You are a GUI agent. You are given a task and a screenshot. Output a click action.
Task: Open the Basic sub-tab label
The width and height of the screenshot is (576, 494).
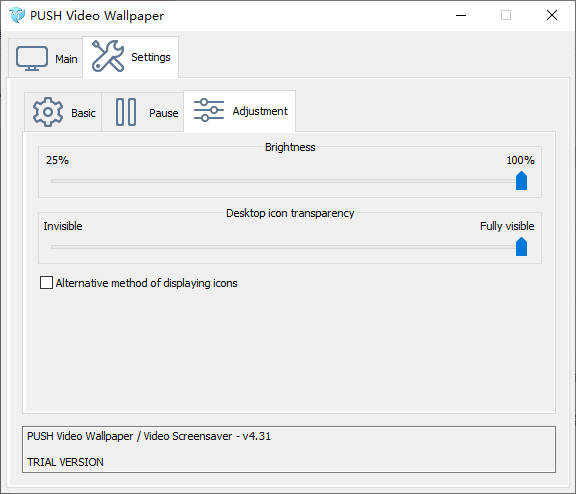(83, 113)
